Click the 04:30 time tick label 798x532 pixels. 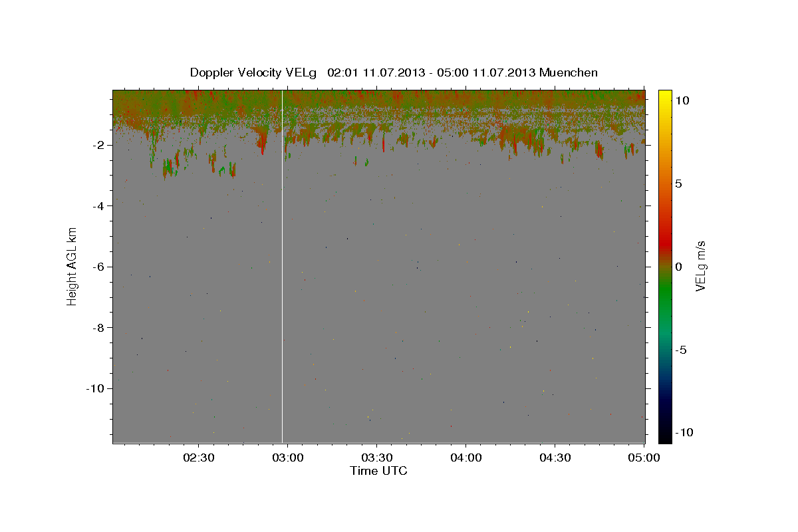point(555,458)
